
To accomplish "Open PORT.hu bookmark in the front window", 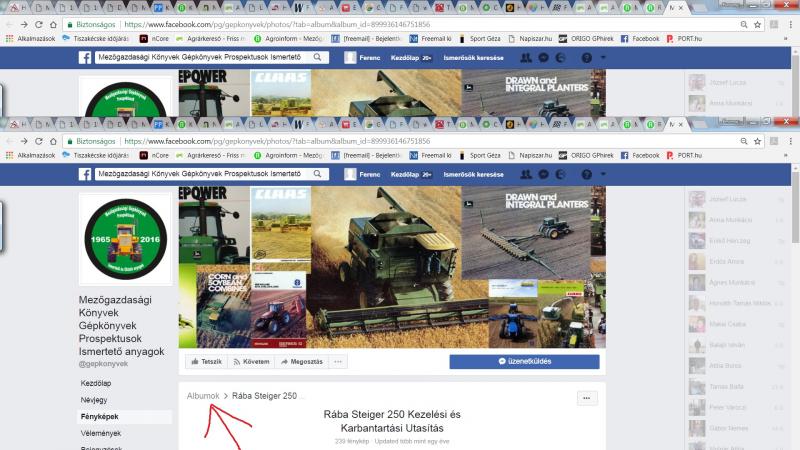I will click(x=684, y=156).
